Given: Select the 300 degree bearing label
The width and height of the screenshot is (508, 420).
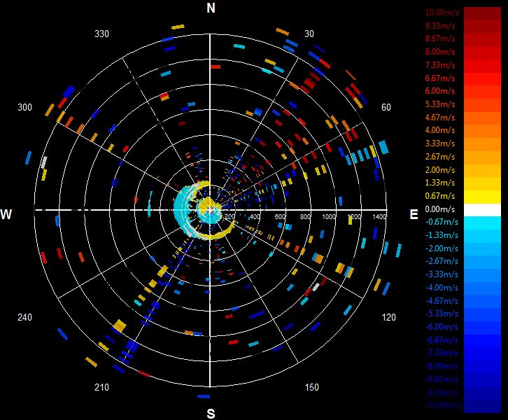Looking at the screenshot, I should 24,107.
